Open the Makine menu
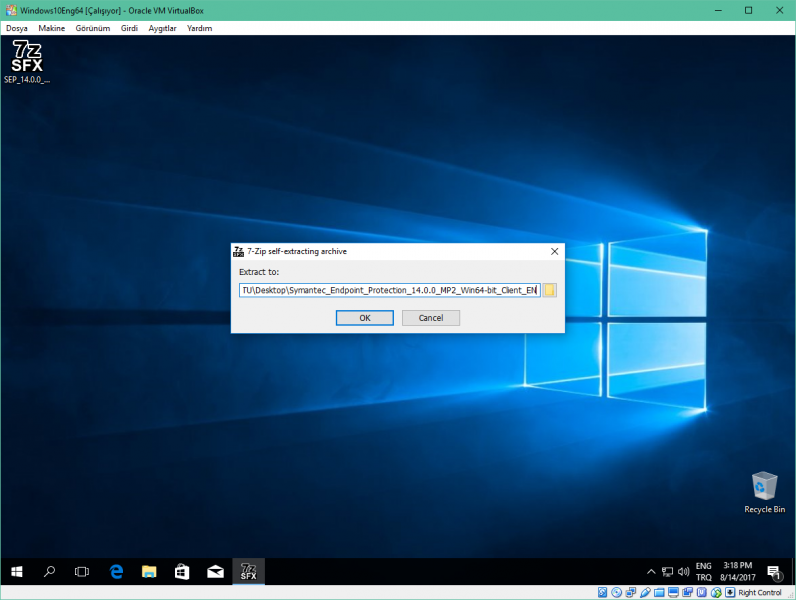The image size is (796, 600). click(x=51, y=28)
